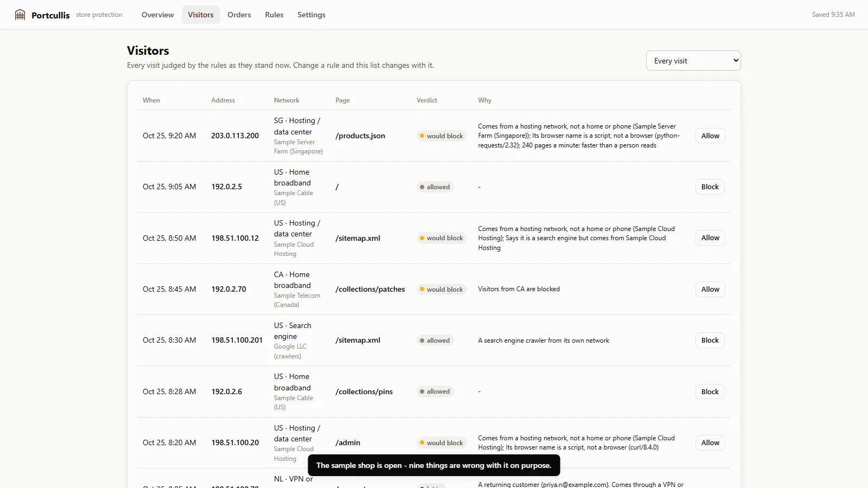
Task: Open the Every visit filter dropdown
Action: coord(693,61)
